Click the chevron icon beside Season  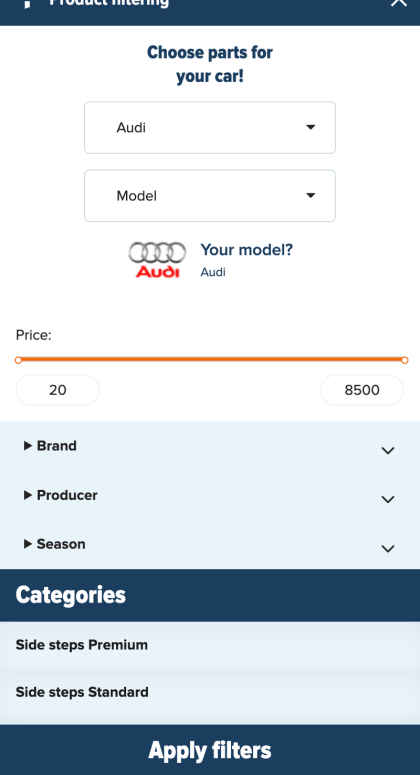pos(388,549)
